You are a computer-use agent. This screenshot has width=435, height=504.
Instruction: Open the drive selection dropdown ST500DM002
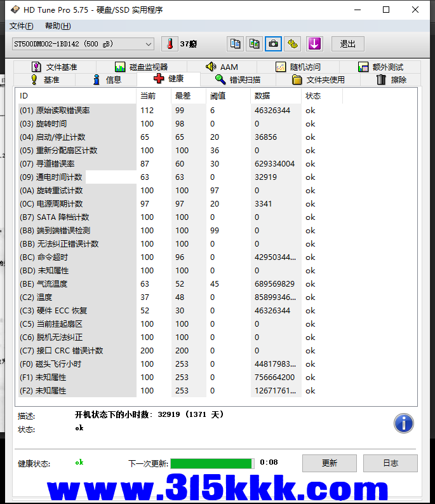83,44
